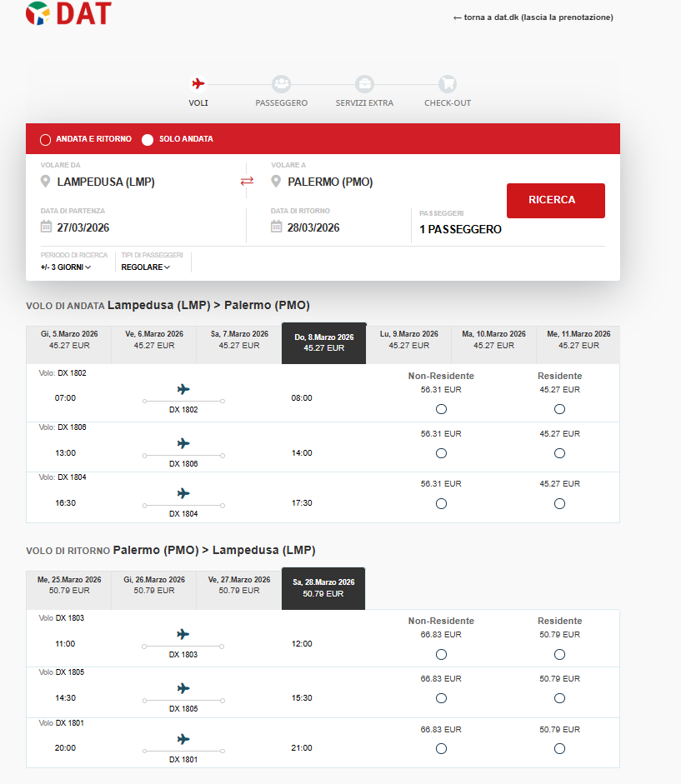Viewport: 681px width, 784px height.
Task: Choose Non-Residente fare for flight DX 1803
Action: tap(441, 655)
